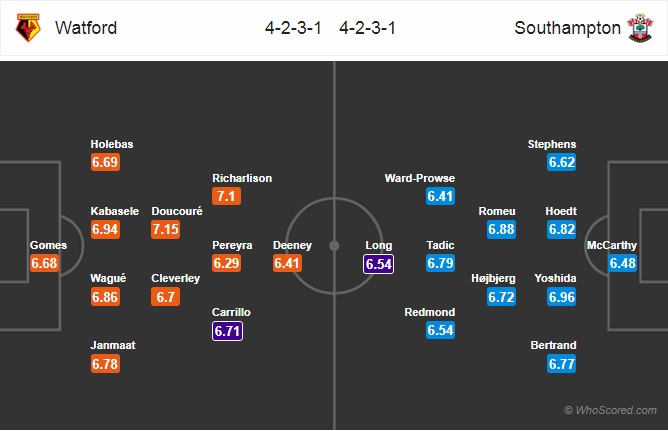This screenshot has height=431, width=668.
Task: Click Long's purple 6.54 rating badge
Action: tap(378, 264)
